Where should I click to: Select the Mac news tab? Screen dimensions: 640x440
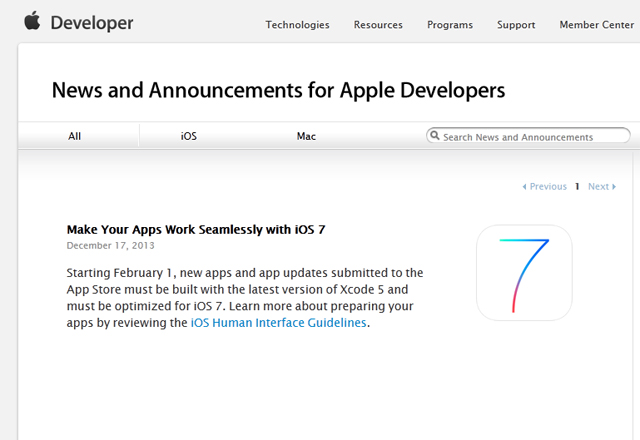306,136
